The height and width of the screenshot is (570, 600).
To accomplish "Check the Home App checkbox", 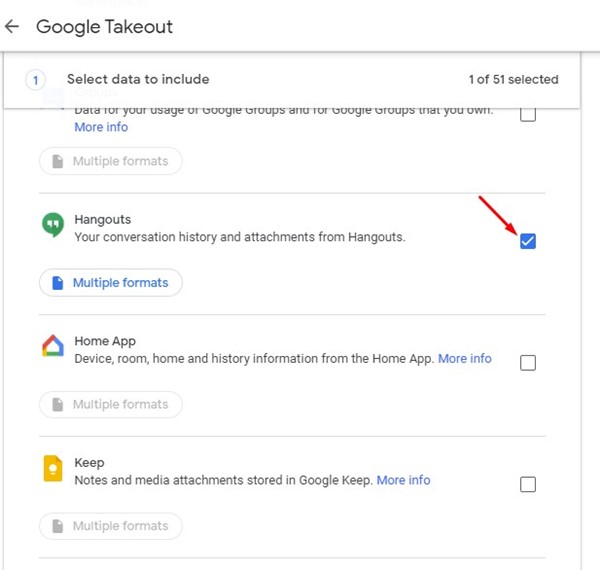I will [x=528, y=363].
